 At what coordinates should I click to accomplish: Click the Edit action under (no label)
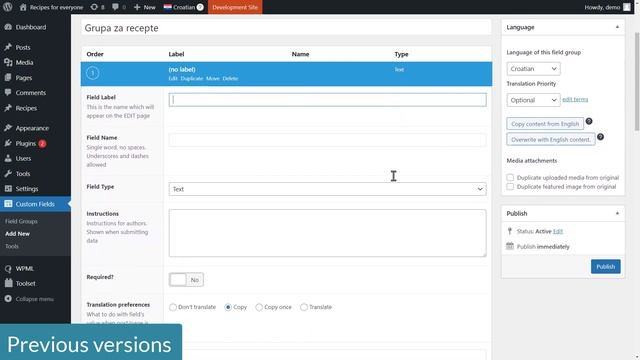click(173, 78)
